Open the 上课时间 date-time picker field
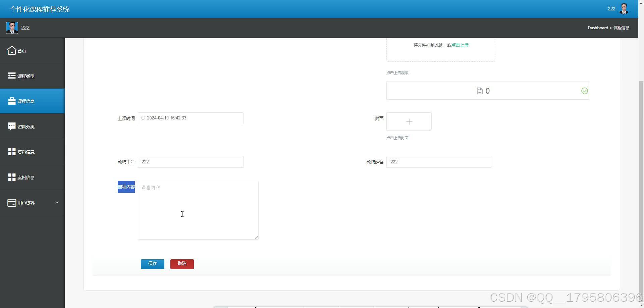The width and height of the screenshot is (644, 308). click(191, 118)
